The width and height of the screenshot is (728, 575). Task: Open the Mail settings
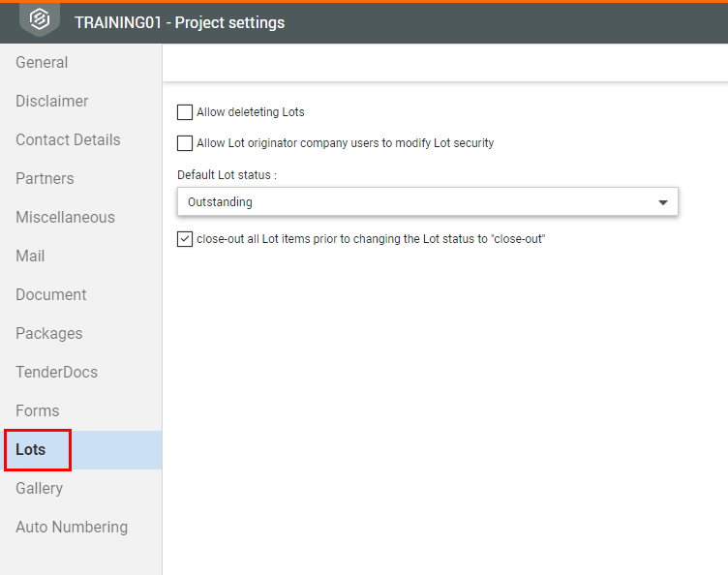[30, 257]
